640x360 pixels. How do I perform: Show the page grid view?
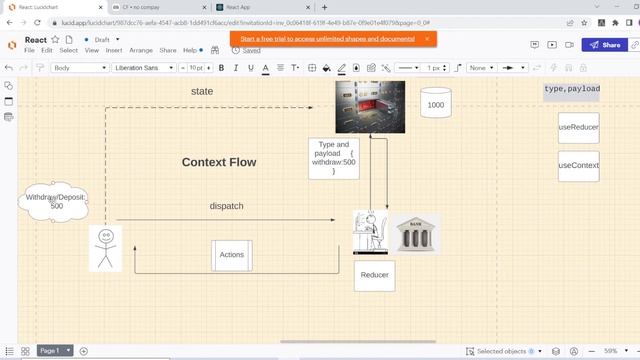25,351
